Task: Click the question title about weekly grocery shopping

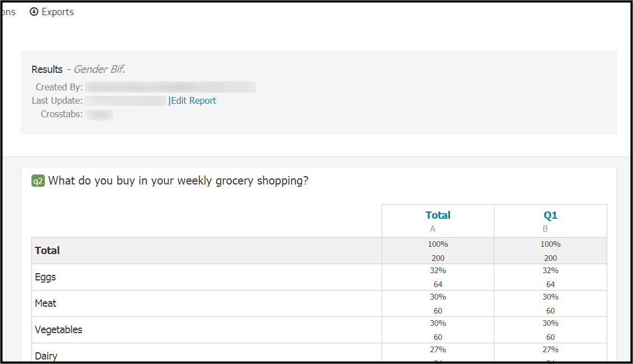Action: (178, 181)
